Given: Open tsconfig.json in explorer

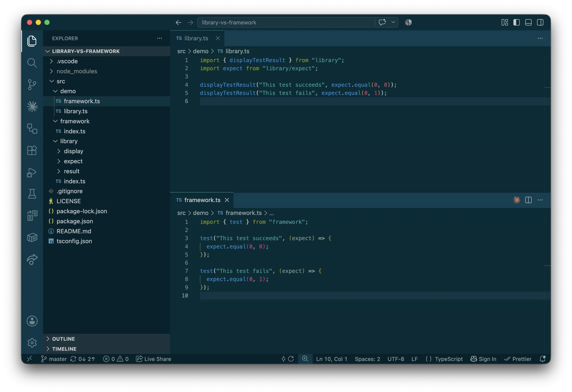Looking at the screenshot, I should [107, 241].
